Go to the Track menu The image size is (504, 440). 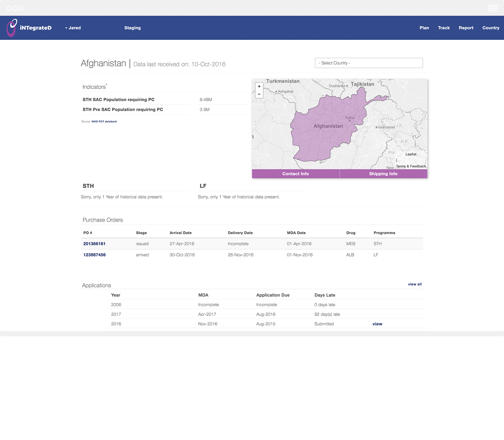tap(443, 28)
